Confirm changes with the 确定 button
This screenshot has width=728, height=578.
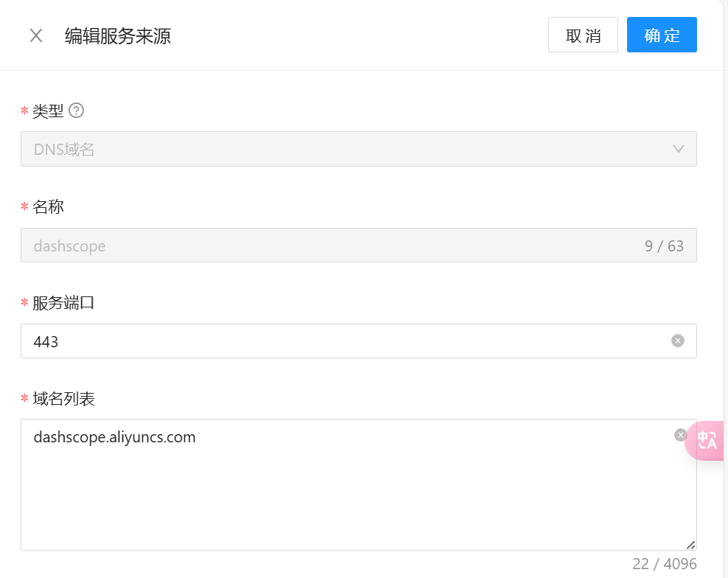point(661,35)
